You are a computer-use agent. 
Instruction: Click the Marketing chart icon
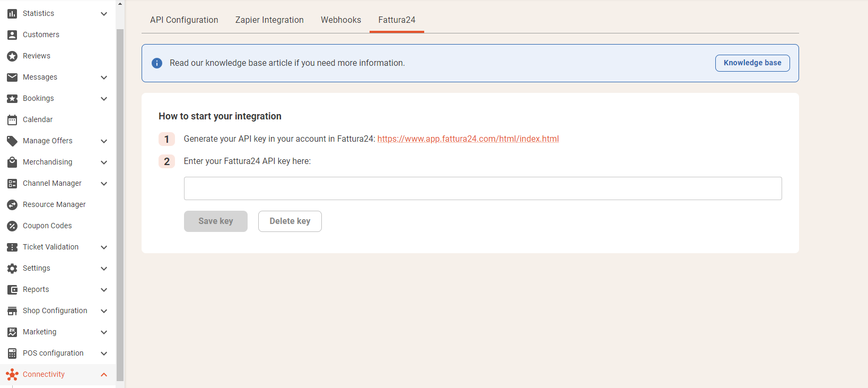pyautogui.click(x=12, y=332)
